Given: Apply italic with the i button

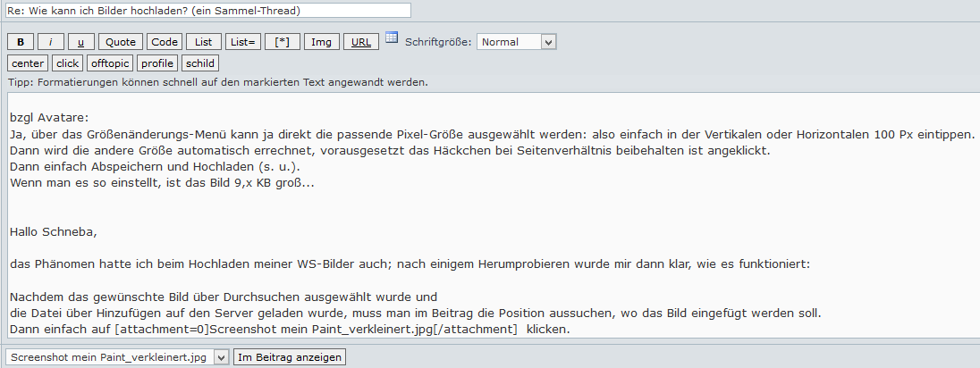Looking at the screenshot, I should point(51,42).
